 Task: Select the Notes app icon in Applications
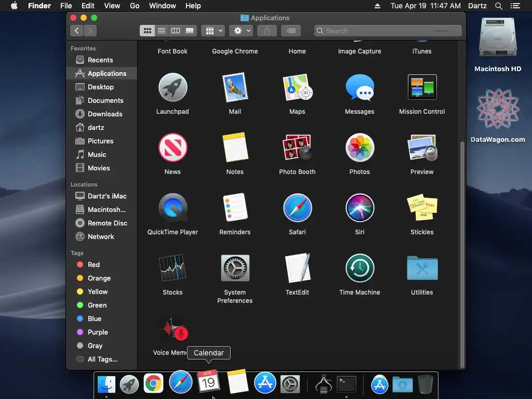pyautogui.click(x=235, y=148)
